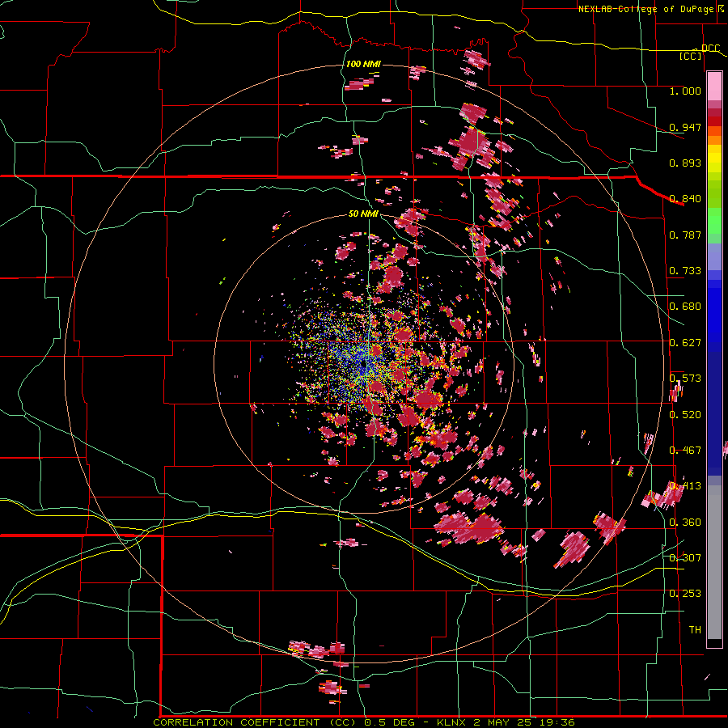Select the 0.680 legend value

pos(685,307)
